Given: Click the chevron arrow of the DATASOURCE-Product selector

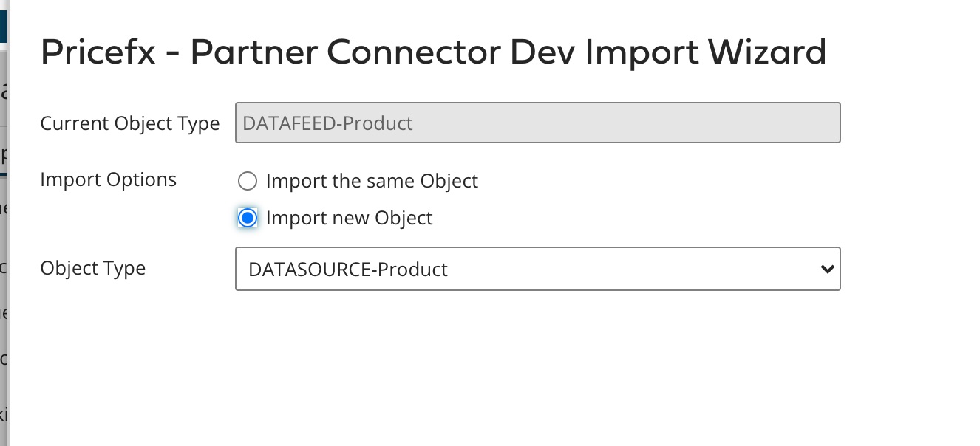Looking at the screenshot, I should 827,269.
